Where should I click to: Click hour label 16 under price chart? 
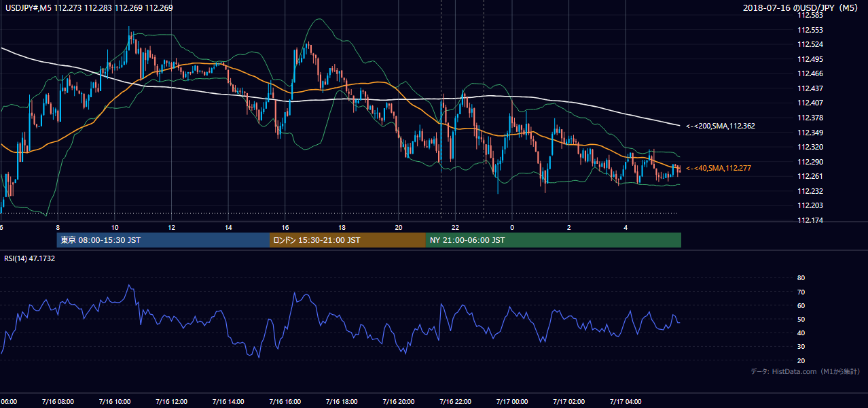click(285, 227)
